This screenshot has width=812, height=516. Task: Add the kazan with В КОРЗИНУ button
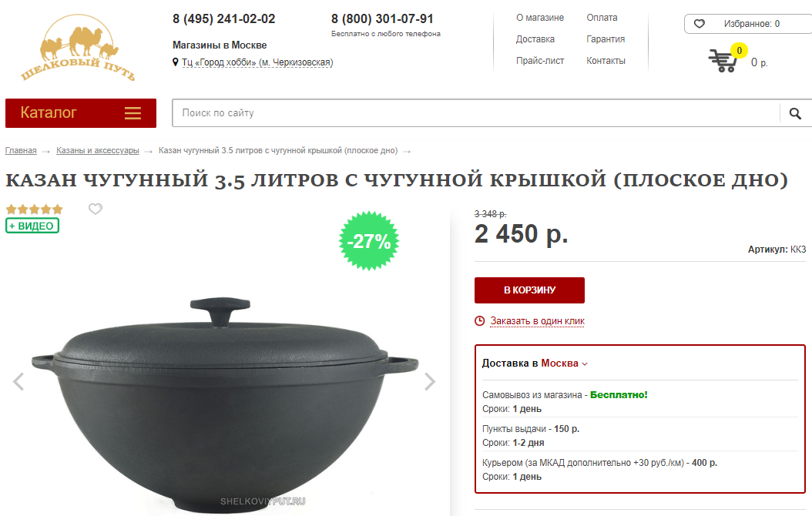point(529,290)
